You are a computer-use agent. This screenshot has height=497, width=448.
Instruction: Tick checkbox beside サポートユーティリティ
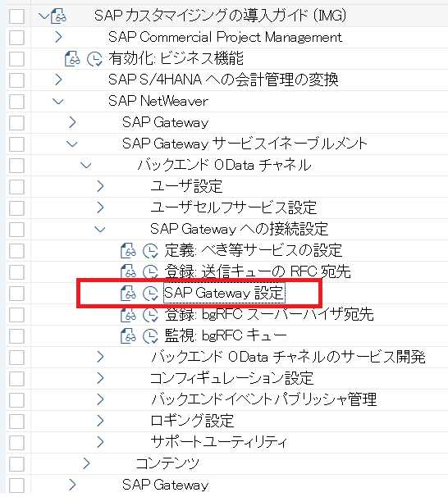coord(16,443)
